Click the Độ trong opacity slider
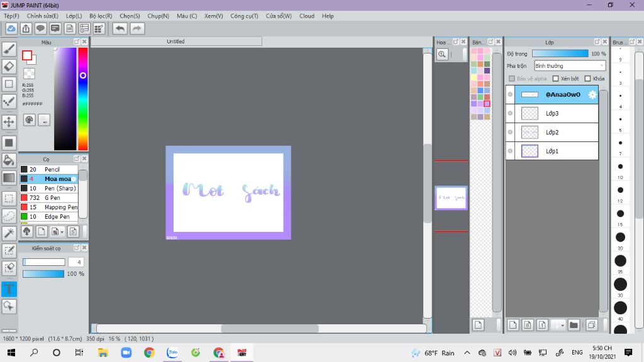The image size is (644, 362). pos(560,53)
